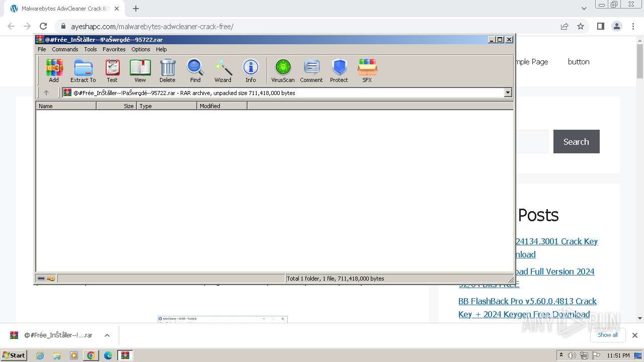The height and width of the screenshot is (362, 644).
Task: Click the Action Center flag tray icon
Action: tap(596, 355)
